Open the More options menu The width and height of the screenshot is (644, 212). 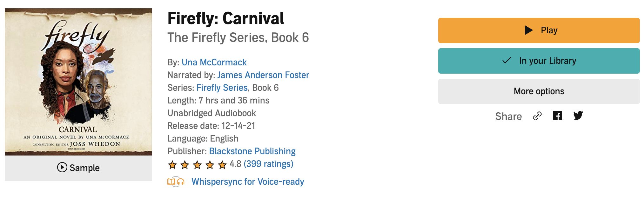(x=539, y=91)
